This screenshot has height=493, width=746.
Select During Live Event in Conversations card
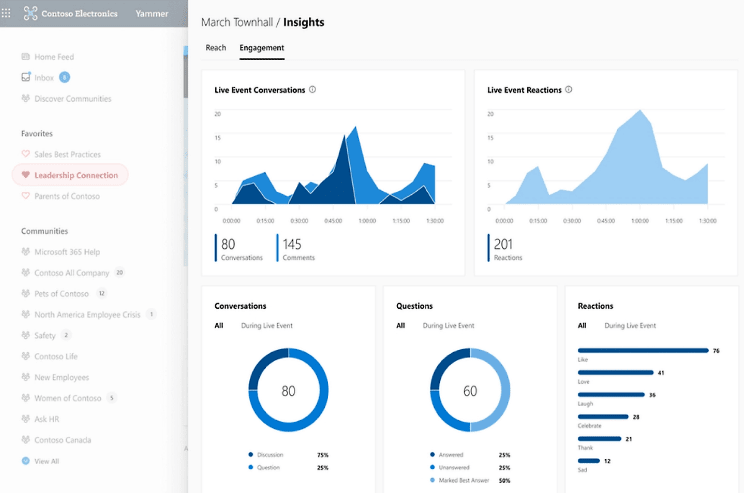point(267,325)
